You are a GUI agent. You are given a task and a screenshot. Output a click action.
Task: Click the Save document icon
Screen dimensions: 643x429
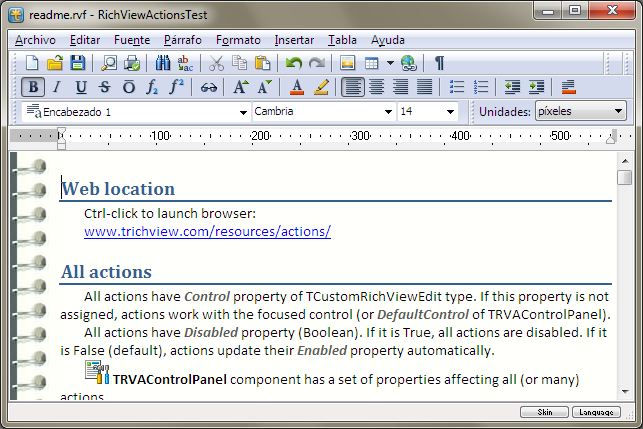[77, 63]
